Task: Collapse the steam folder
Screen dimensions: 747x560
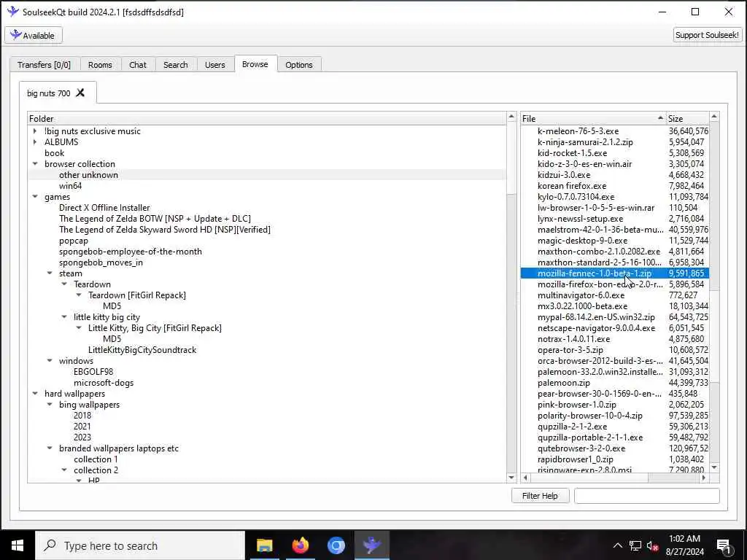Action: click(50, 273)
